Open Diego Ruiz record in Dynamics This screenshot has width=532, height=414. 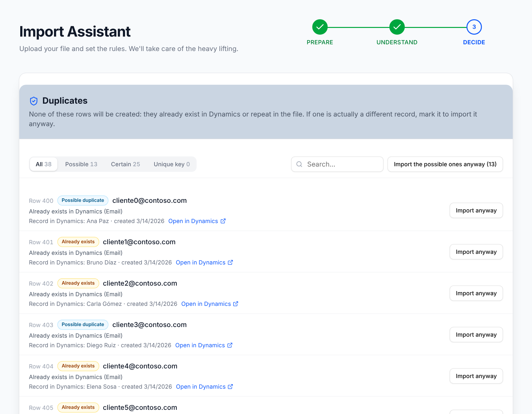[x=204, y=345]
